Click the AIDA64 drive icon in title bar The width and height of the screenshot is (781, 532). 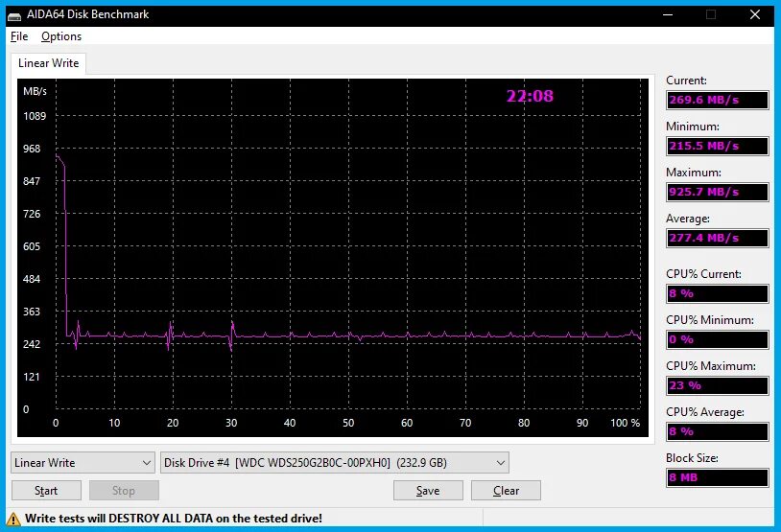(x=14, y=15)
